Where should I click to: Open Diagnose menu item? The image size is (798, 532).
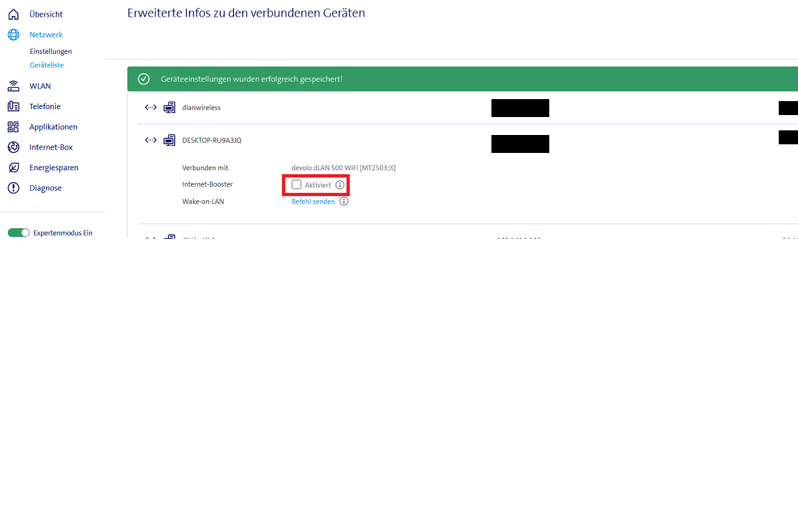pyautogui.click(x=45, y=188)
